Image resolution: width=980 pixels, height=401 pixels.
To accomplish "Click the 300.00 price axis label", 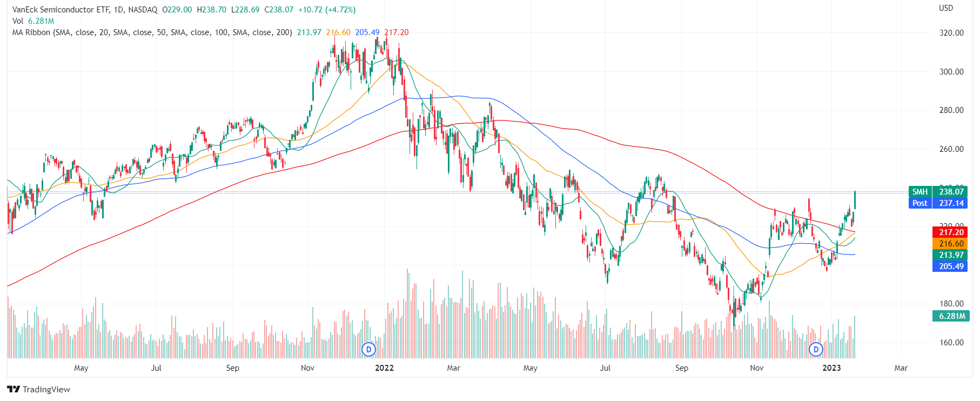I will (951, 72).
